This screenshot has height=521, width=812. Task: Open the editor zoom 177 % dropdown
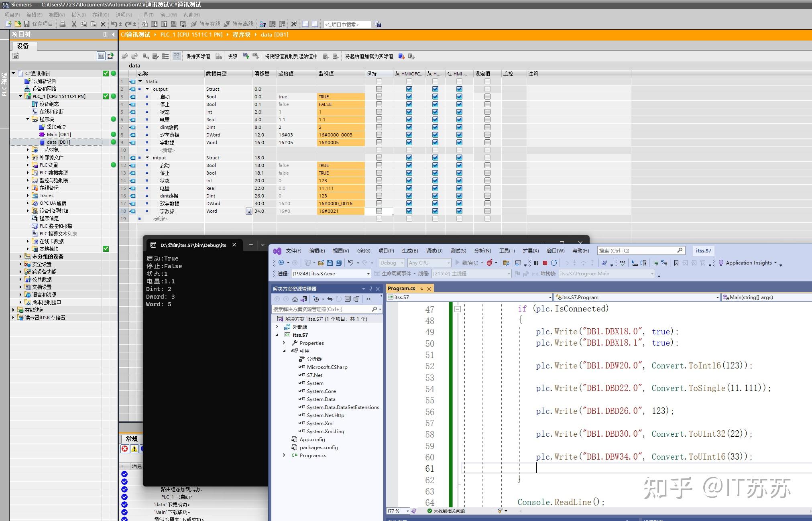click(408, 511)
